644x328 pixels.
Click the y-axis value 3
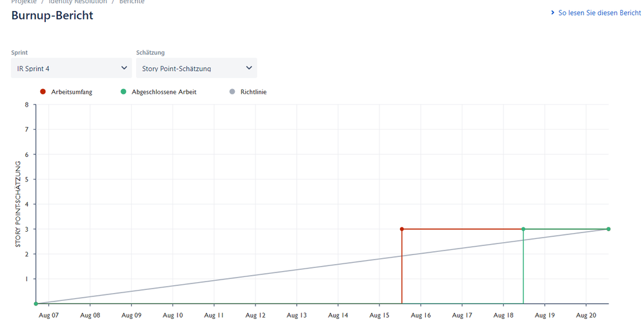(27, 229)
